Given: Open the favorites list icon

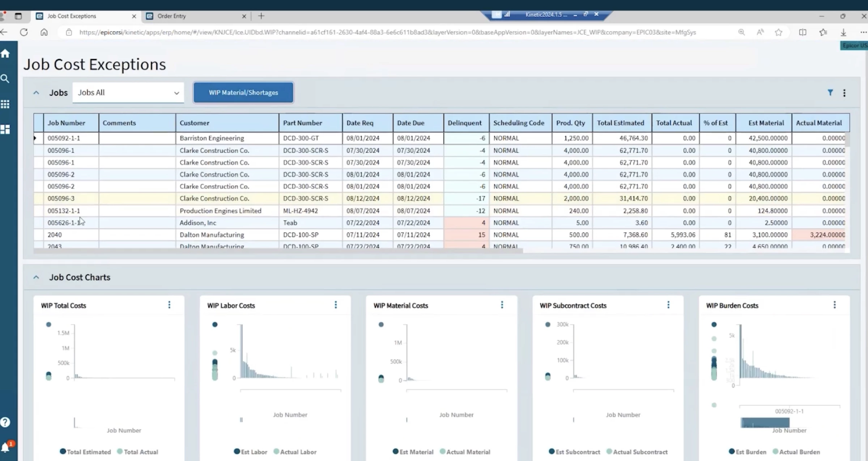Looking at the screenshot, I should [823, 32].
